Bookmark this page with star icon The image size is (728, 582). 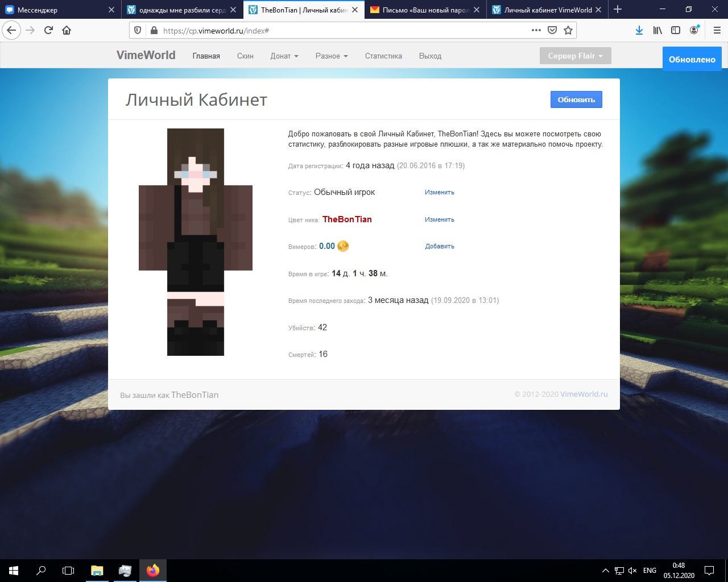click(x=568, y=30)
